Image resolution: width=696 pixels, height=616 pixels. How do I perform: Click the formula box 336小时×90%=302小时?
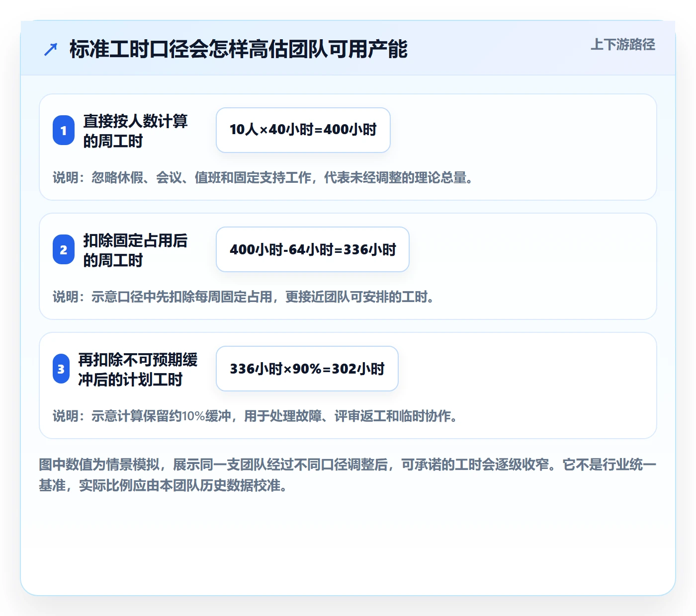click(307, 369)
